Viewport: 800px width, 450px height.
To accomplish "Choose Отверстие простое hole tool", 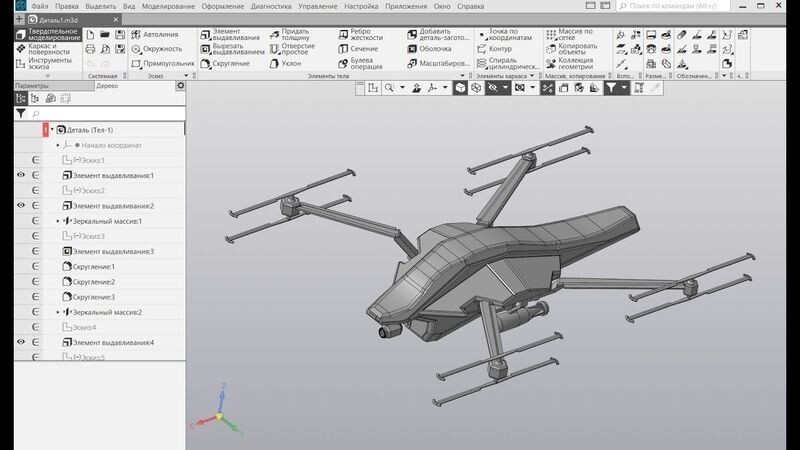I will [x=292, y=49].
